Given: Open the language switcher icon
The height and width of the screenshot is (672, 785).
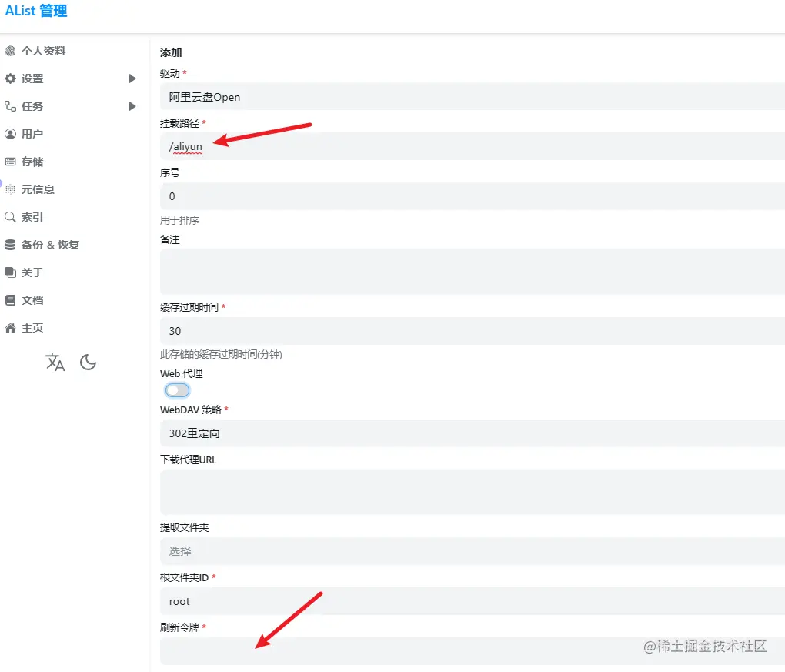Looking at the screenshot, I should (x=55, y=362).
